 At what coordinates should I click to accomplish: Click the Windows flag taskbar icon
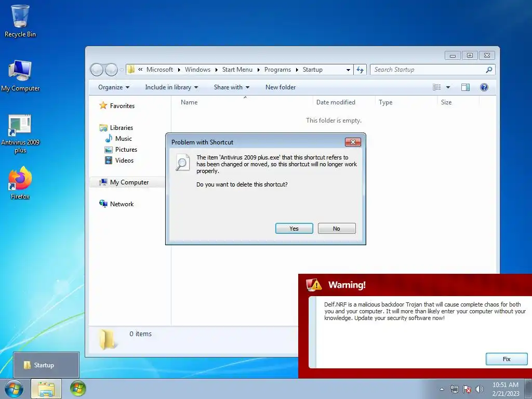click(x=78, y=389)
